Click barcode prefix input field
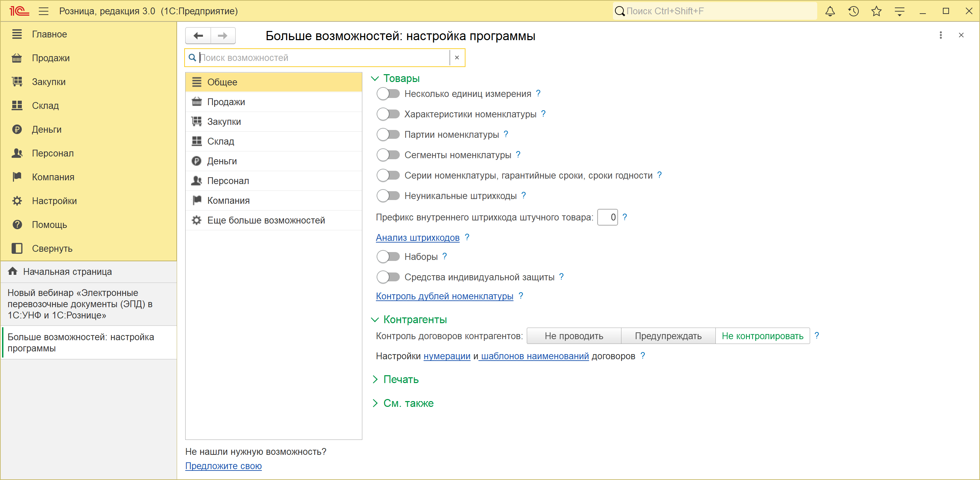Screen dimensions: 980x480 [607, 217]
